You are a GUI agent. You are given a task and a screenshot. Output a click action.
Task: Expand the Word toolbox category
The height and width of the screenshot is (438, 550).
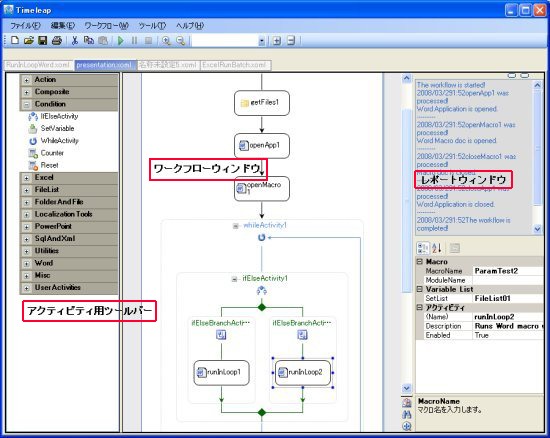coord(26,264)
